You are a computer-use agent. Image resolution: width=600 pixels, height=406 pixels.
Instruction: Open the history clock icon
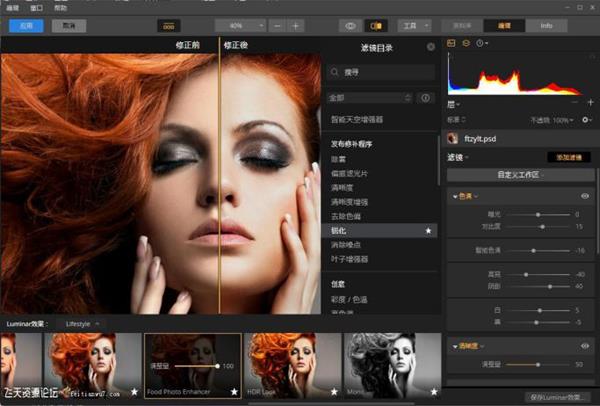point(480,43)
